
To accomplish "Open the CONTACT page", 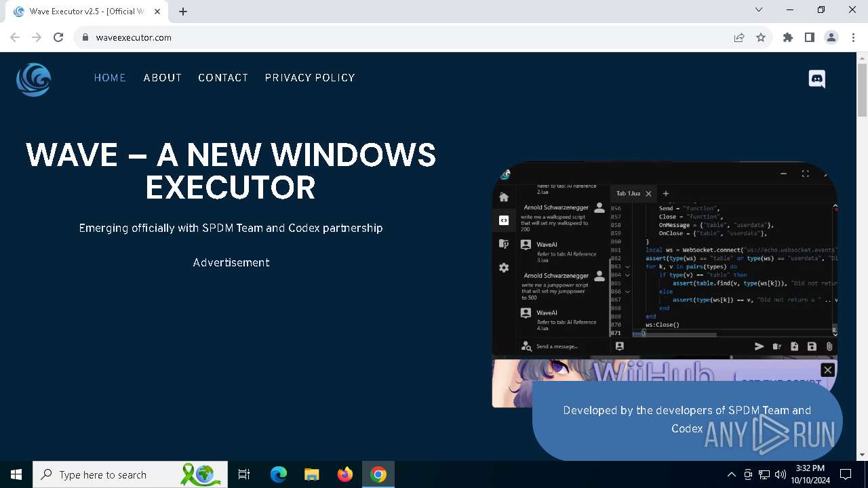I will [223, 78].
